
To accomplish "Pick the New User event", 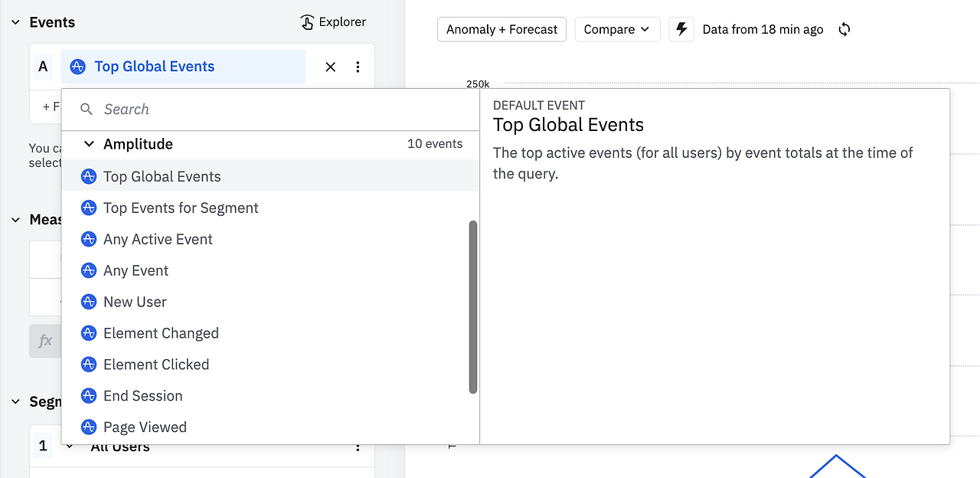I will pyautogui.click(x=135, y=303).
